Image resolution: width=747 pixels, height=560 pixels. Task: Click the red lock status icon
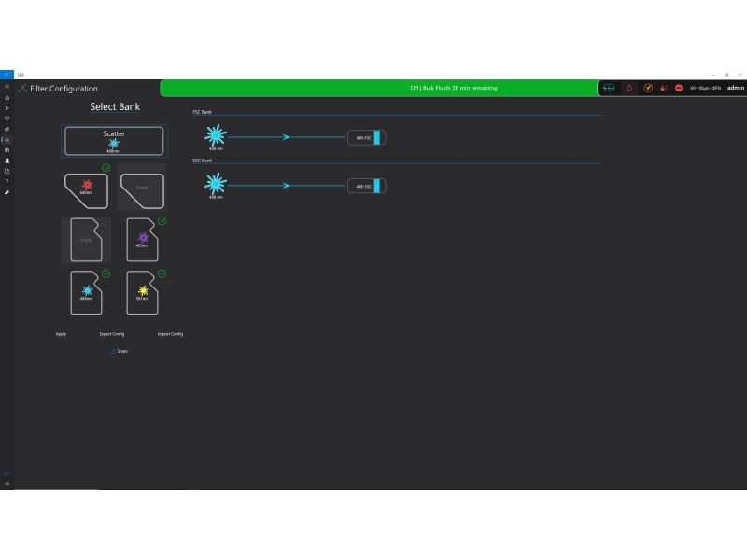tap(663, 88)
